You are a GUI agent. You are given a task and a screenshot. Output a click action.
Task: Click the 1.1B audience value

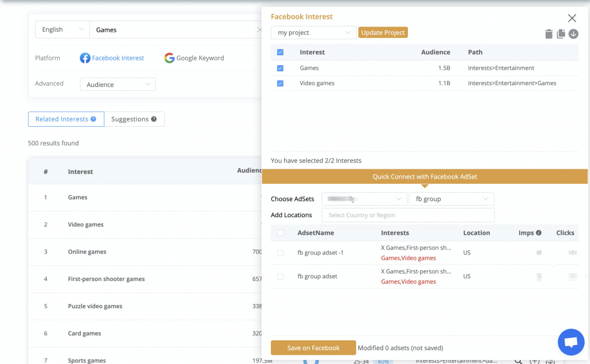[444, 83]
